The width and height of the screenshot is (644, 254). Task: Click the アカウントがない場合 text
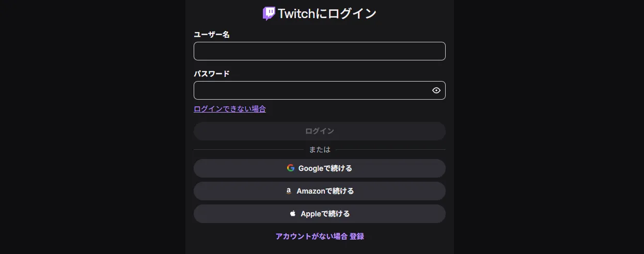pyautogui.click(x=311, y=236)
